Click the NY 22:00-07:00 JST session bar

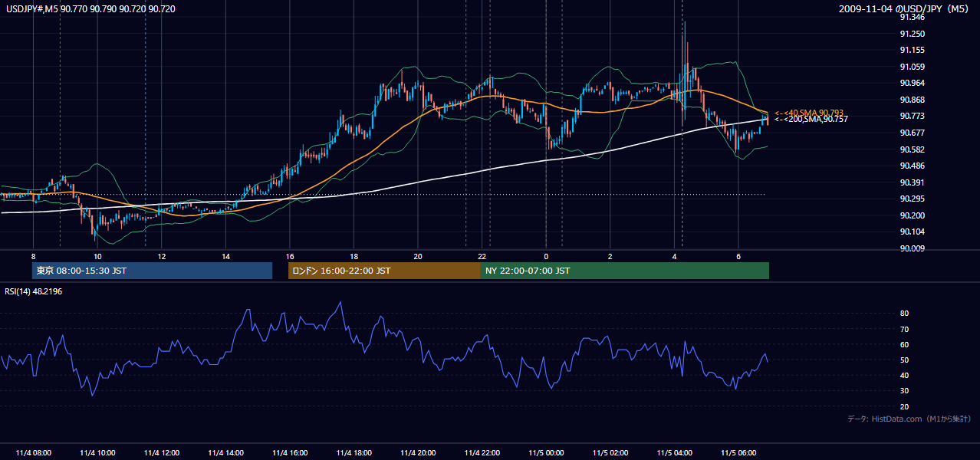pyautogui.click(x=625, y=271)
